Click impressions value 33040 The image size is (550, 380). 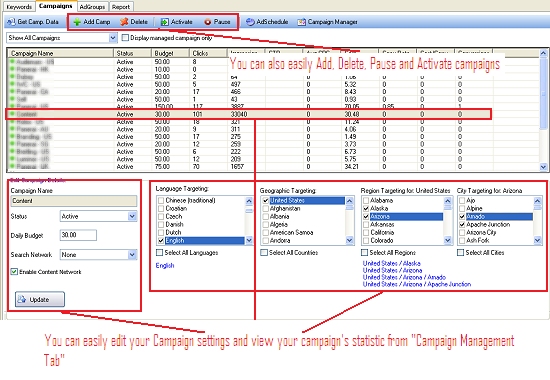(239, 114)
